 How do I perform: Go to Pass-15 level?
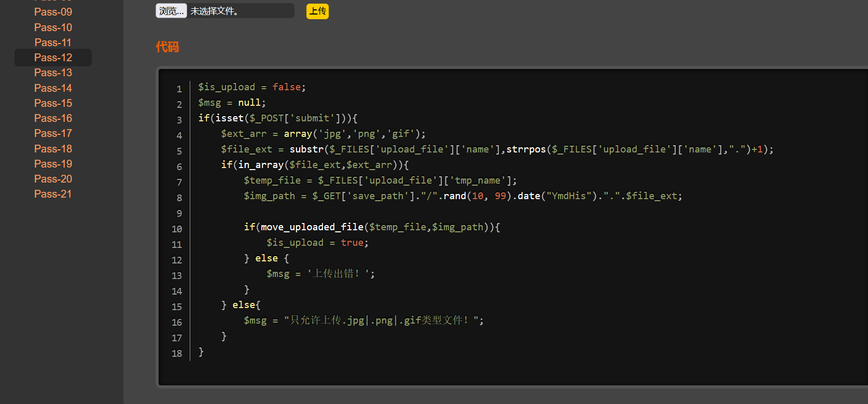[53, 103]
